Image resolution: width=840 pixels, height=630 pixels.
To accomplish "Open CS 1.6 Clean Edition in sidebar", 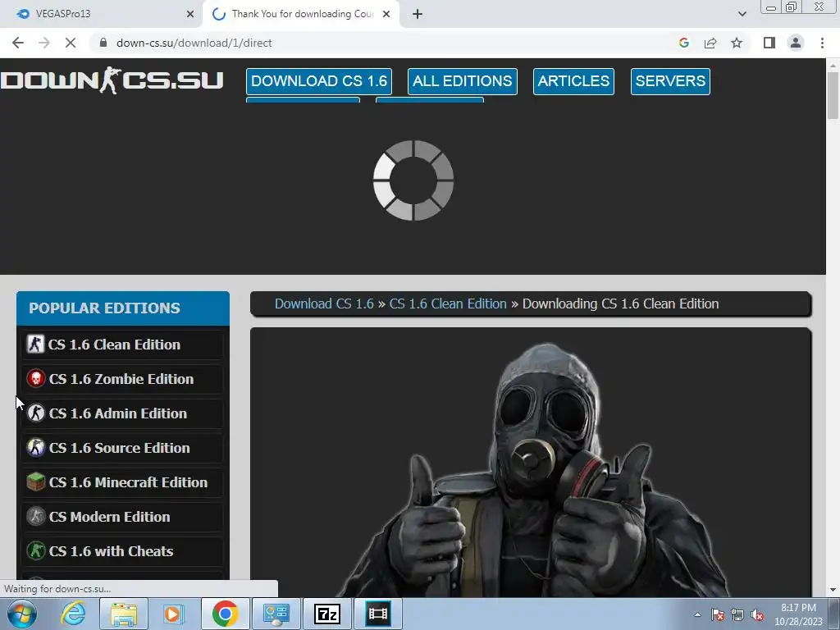I will tap(123, 345).
